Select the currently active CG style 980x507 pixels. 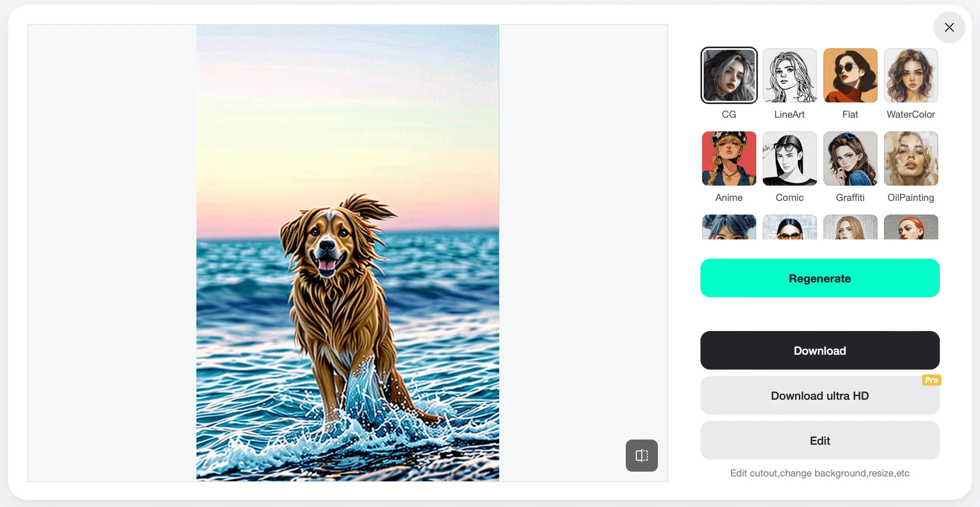pos(729,75)
